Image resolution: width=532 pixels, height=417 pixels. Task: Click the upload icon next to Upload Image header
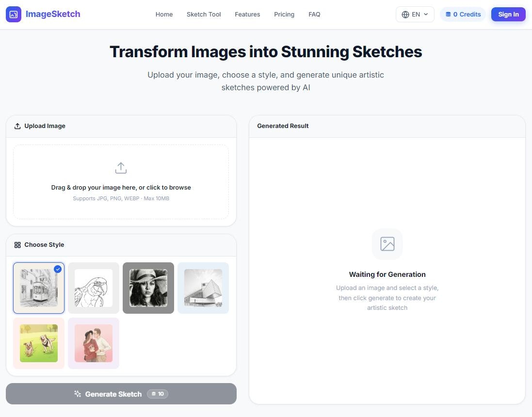pyautogui.click(x=17, y=126)
